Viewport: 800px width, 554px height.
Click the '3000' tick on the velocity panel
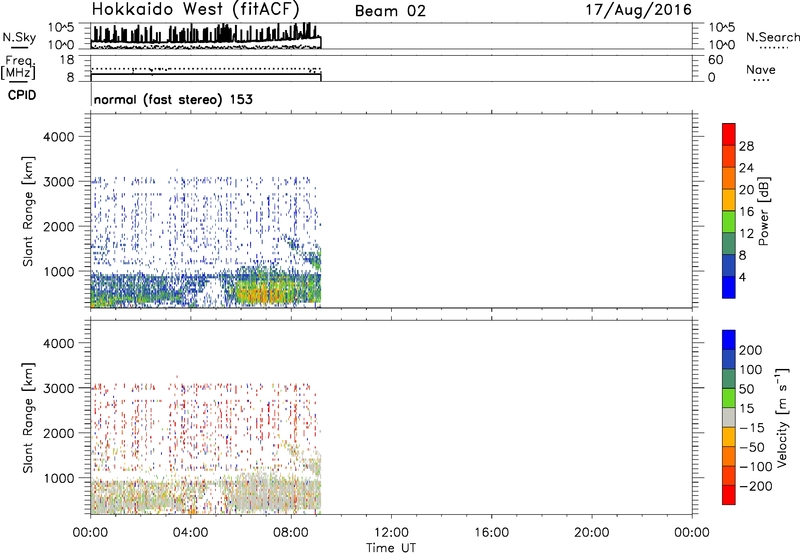coord(58,388)
